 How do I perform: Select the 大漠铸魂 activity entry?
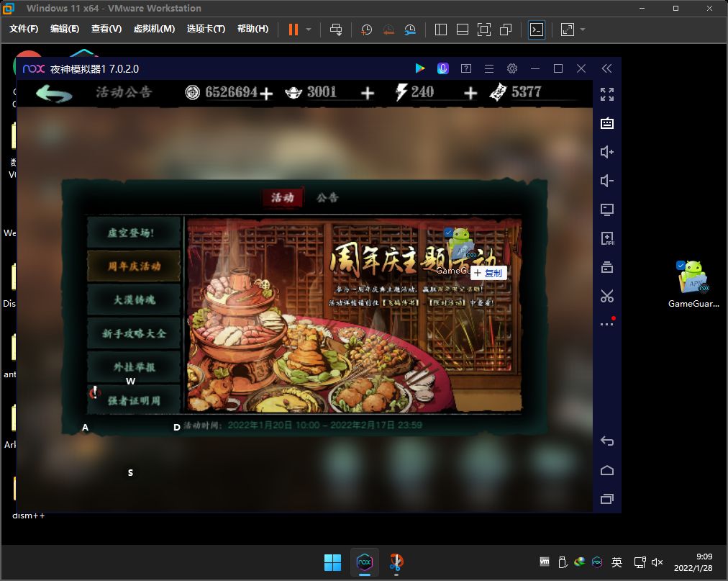coord(134,299)
